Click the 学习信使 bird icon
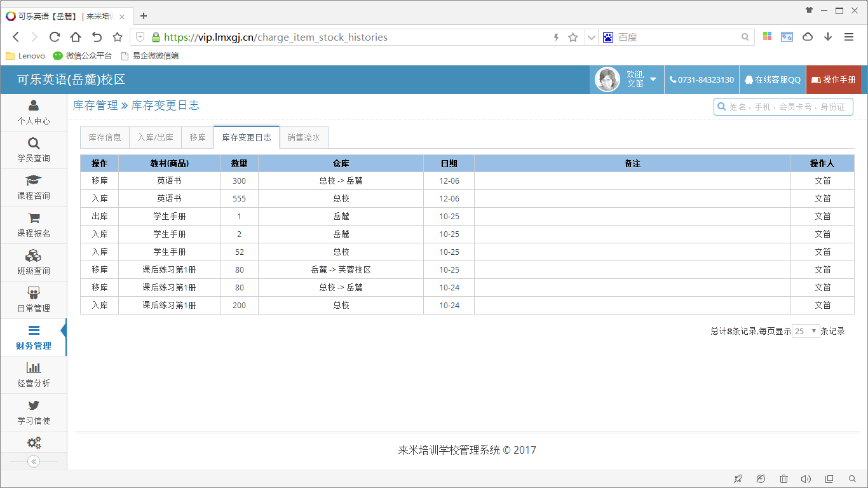Image resolution: width=868 pixels, height=488 pixels. coord(33,412)
